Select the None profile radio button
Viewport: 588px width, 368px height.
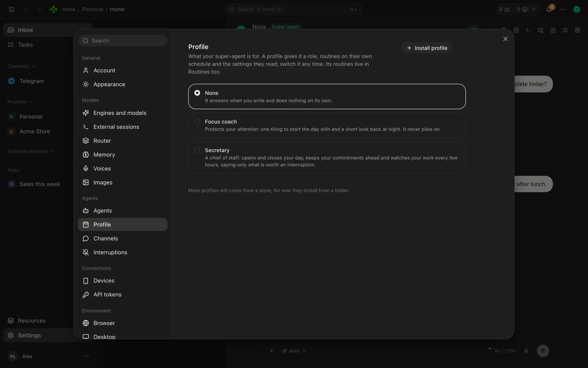[x=197, y=93]
